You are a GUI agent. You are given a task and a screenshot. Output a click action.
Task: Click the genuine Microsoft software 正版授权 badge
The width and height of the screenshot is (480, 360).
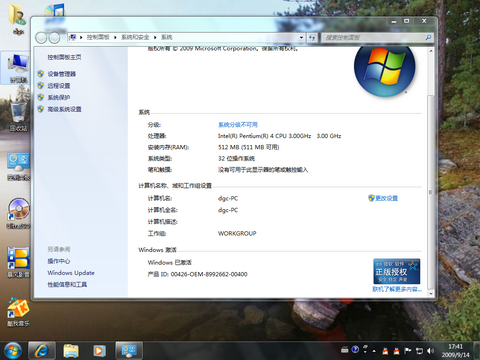(396, 271)
